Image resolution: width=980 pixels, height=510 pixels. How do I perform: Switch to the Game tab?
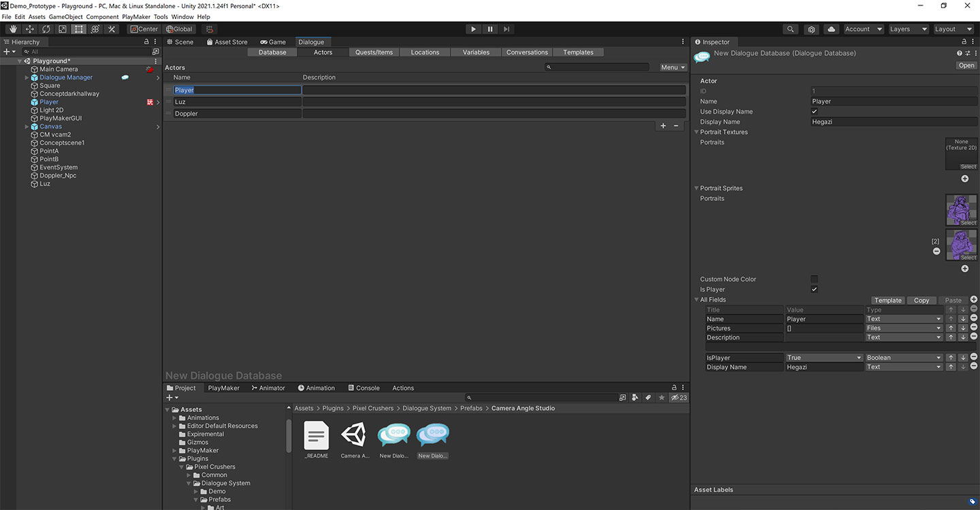pyautogui.click(x=273, y=42)
